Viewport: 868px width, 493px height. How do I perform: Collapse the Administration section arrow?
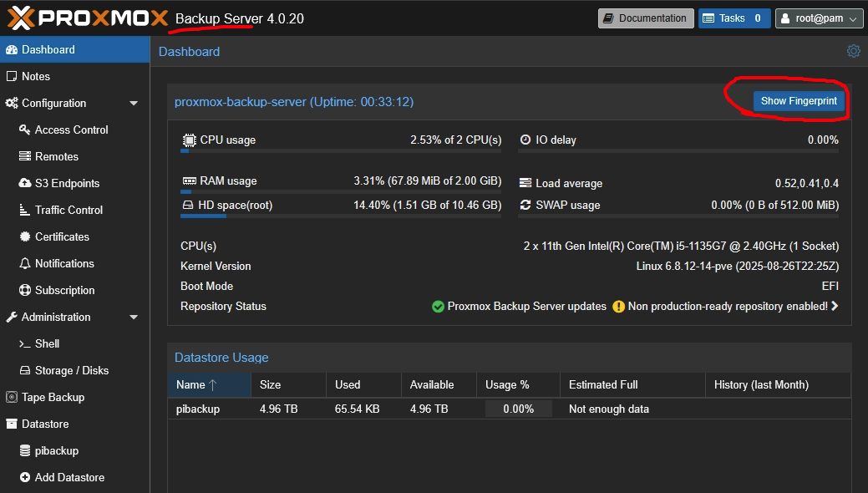(x=134, y=317)
